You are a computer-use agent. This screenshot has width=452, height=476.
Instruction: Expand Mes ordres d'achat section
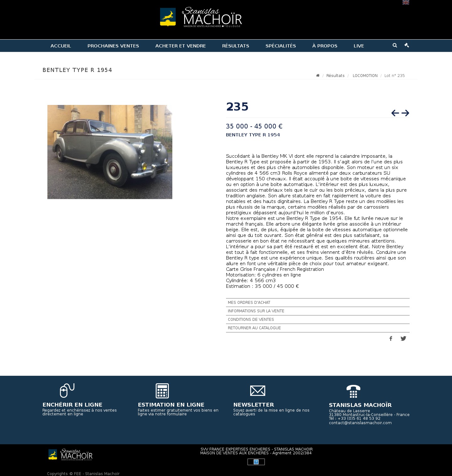[318, 303]
